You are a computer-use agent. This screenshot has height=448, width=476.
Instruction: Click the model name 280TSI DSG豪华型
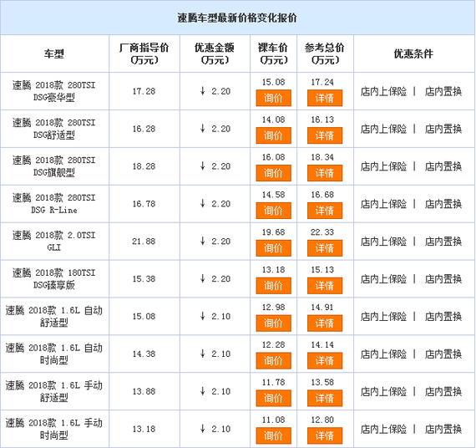tap(54, 91)
